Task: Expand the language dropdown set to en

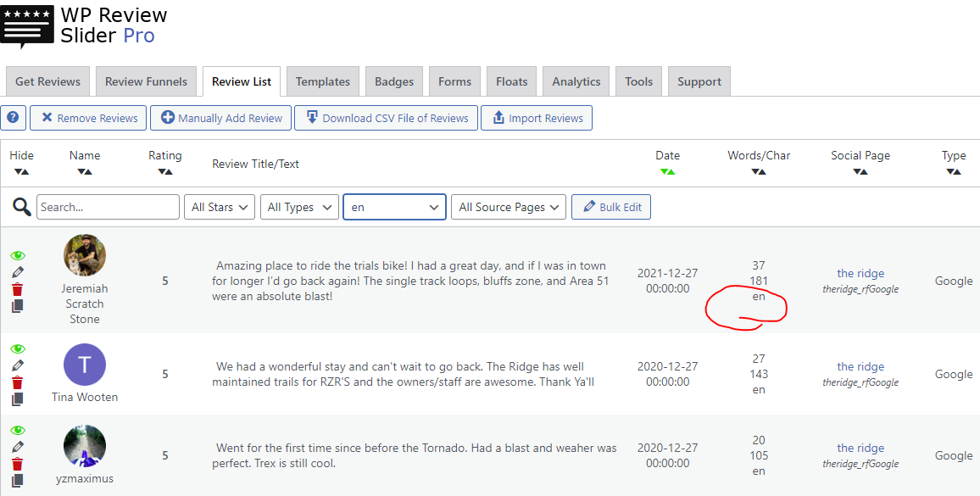Action: tap(394, 207)
